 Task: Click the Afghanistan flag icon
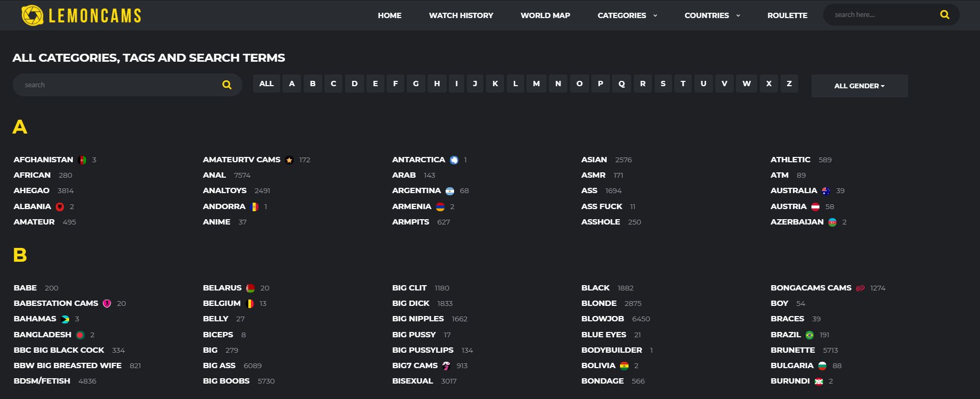click(x=82, y=160)
